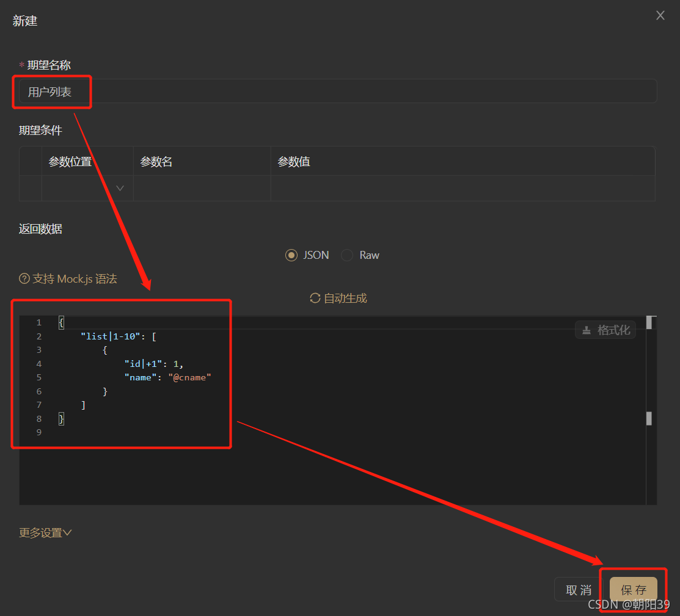Click the empty 参数名 input field

point(202,187)
